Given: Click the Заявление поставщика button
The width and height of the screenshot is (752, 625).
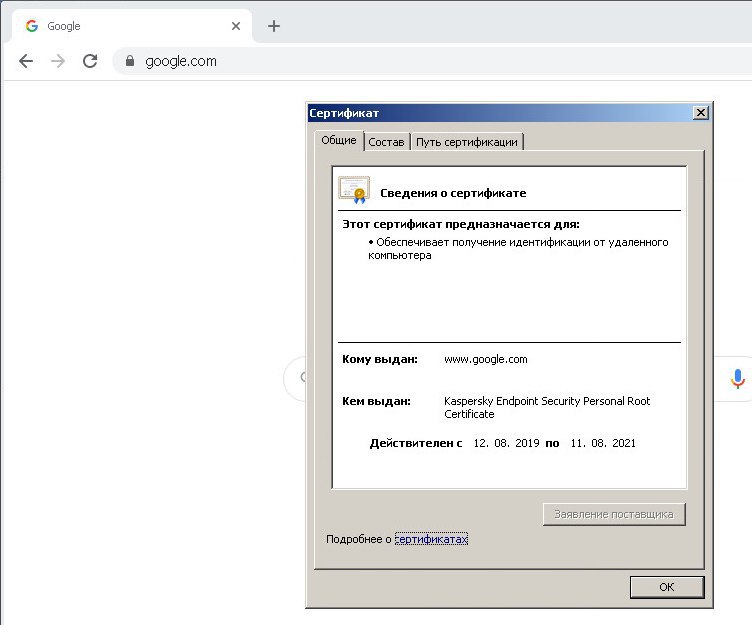Looking at the screenshot, I should coord(614,514).
